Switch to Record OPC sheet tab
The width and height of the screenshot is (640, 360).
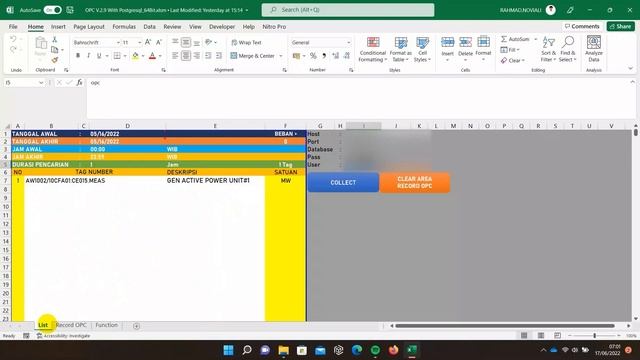click(71, 325)
